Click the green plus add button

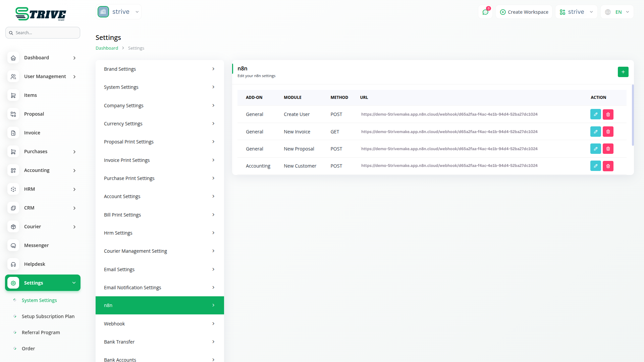pyautogui.click(x=623, y=72)
